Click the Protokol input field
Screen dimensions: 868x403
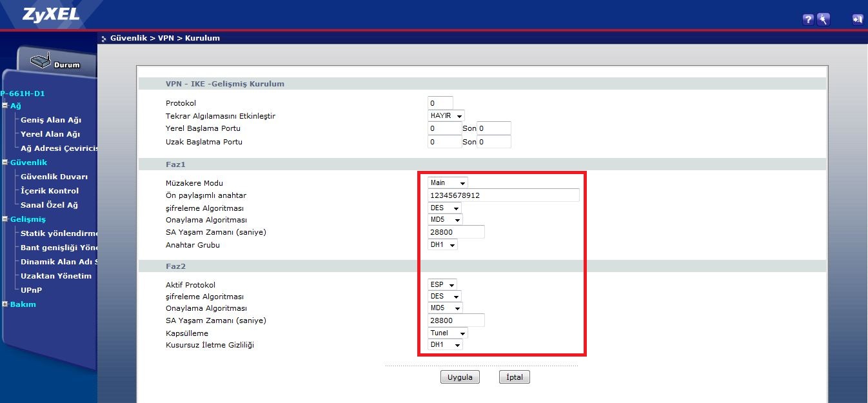point(440,103)
